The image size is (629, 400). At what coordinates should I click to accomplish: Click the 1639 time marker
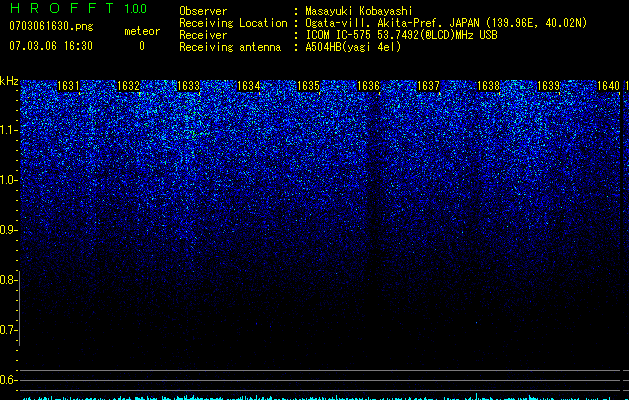point(548,86)
